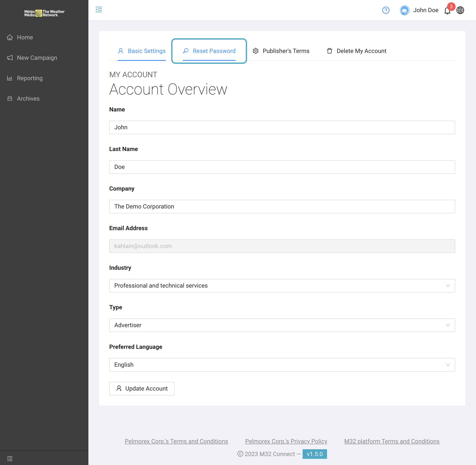Click the globe language icon
Screen dimensions: 476x465
(x=460, y=10)
